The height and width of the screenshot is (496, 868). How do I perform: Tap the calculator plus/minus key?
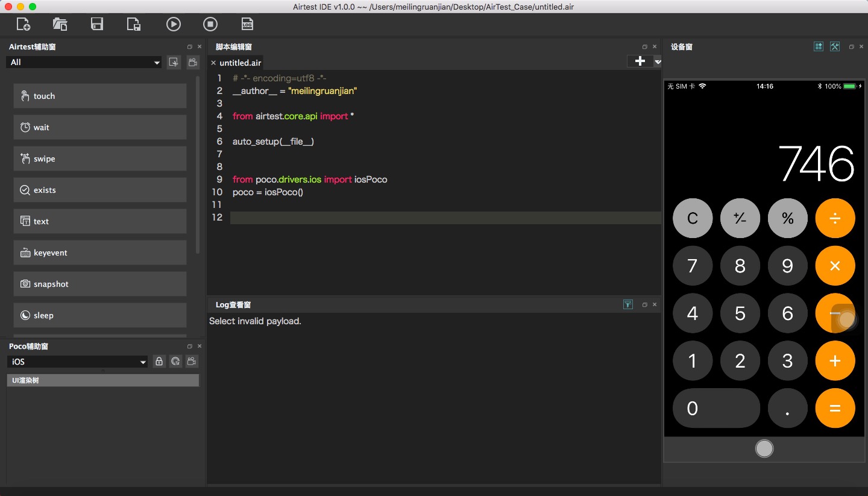pyautogui.click(x=740, y=218)
